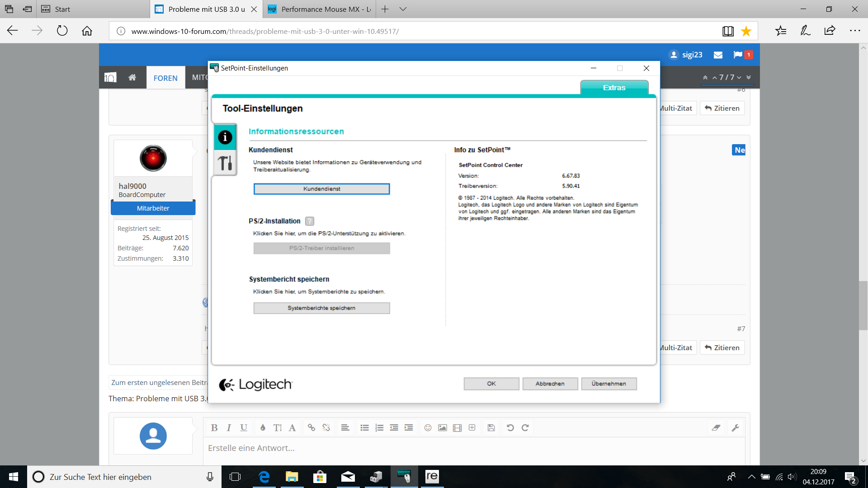Remove formatting with eraser icon

click(x=716, y=427)
